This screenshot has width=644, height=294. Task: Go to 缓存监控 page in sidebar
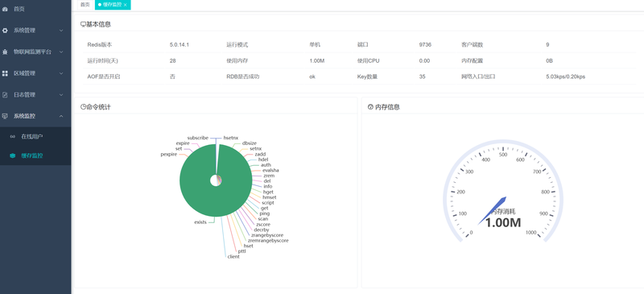35,155
